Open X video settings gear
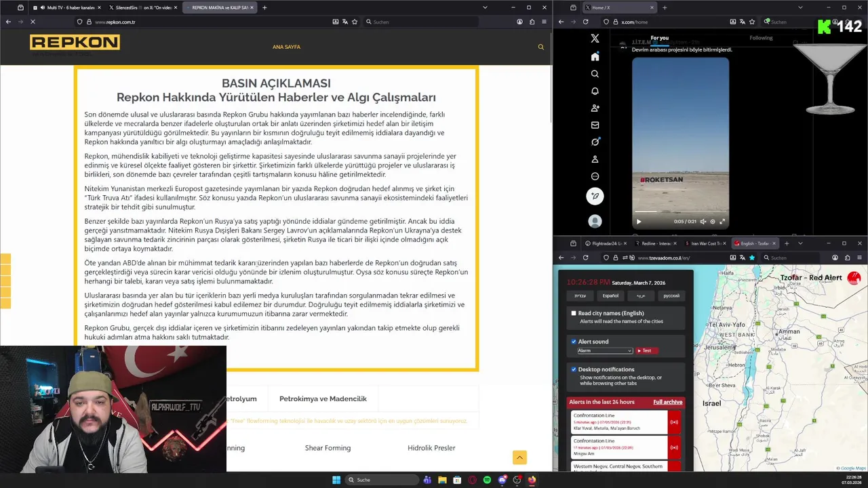 712,222
